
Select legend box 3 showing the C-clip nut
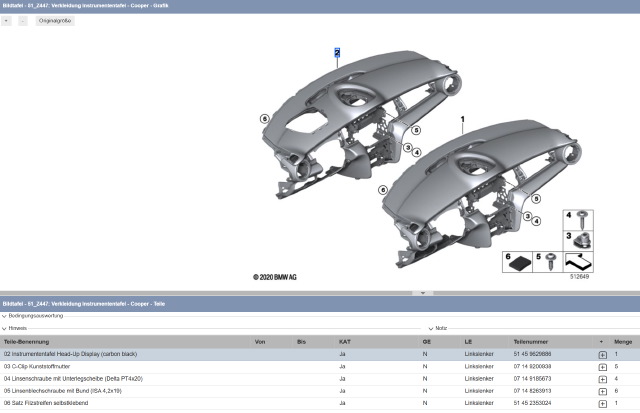click(578, 240)
